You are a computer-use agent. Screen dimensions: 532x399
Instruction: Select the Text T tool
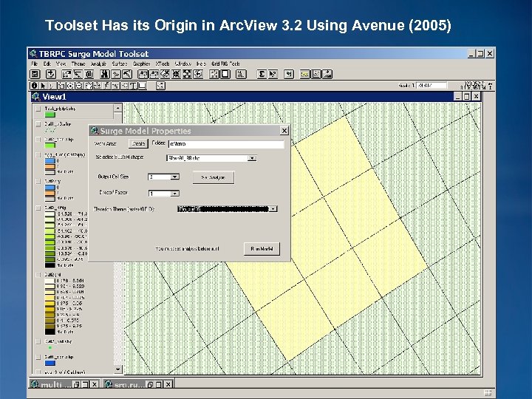click(133, 86)
